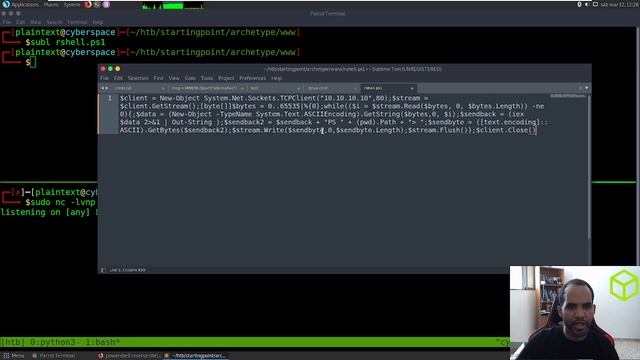This screenshot has width=640, height=360.
Task: Open Parrot Terminal's Terminal menu
Action: (77, 22)
